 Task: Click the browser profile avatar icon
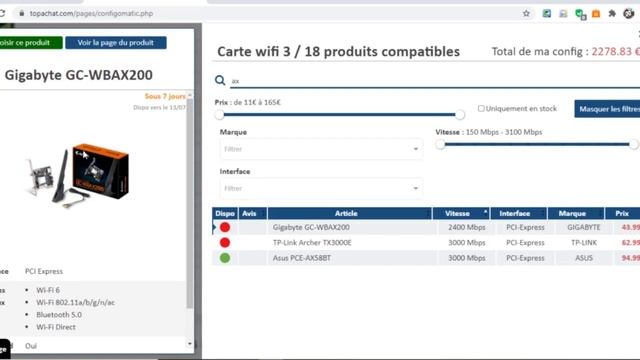tap(629, 13)
